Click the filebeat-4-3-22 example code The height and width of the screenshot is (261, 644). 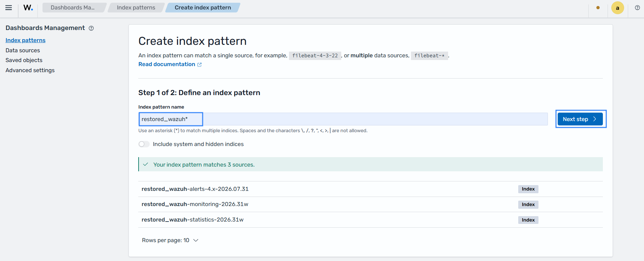coord(315,56)
